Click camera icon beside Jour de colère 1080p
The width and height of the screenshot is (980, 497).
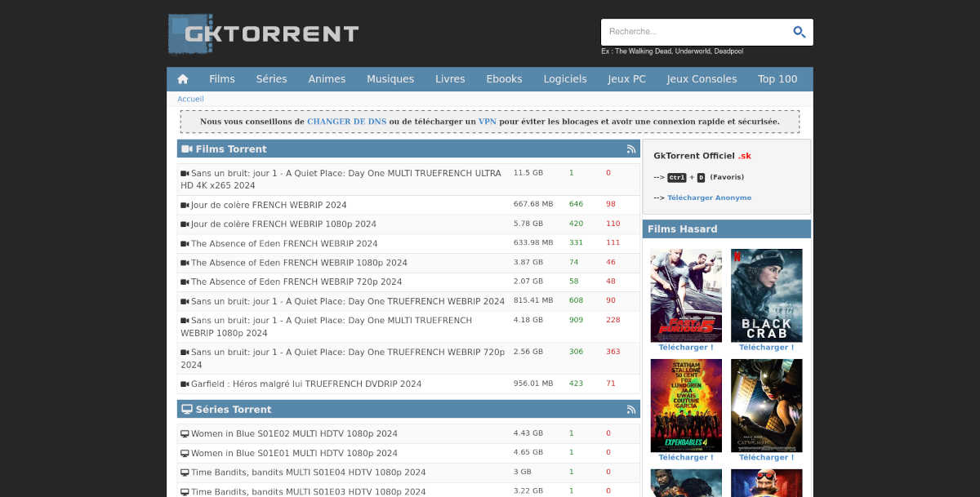point(185,224)
